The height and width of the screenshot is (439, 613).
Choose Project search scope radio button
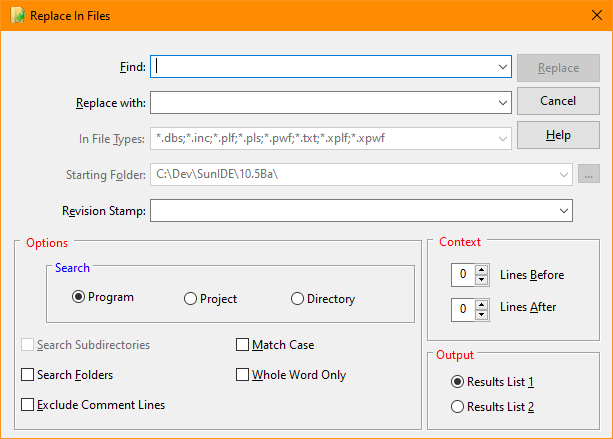pos(190,299)
